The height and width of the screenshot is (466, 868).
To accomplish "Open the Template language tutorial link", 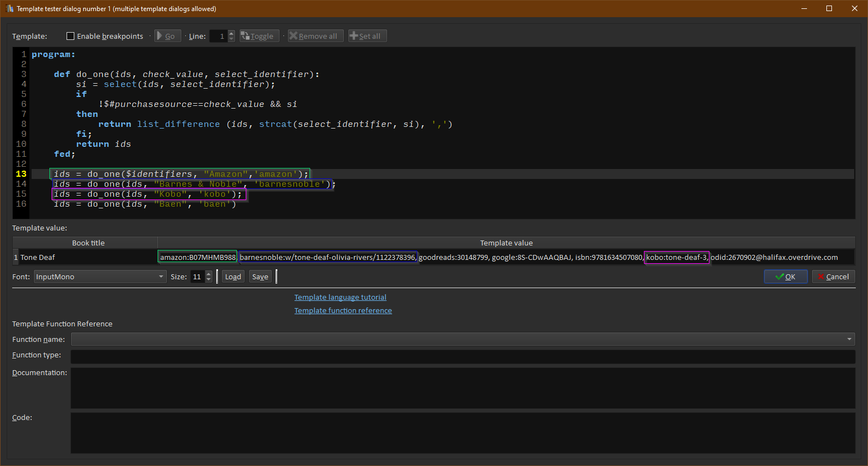I will pos(340,298).
